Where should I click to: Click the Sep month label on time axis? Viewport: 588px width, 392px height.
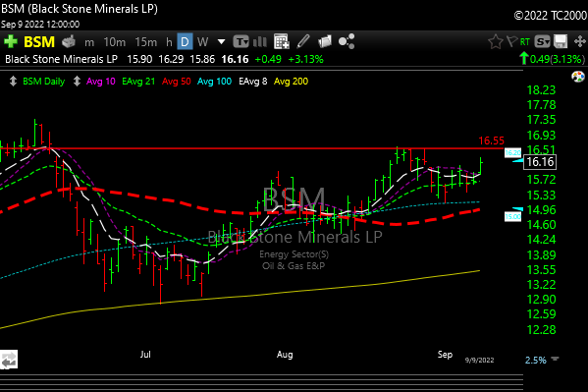(x=445, y=355)
